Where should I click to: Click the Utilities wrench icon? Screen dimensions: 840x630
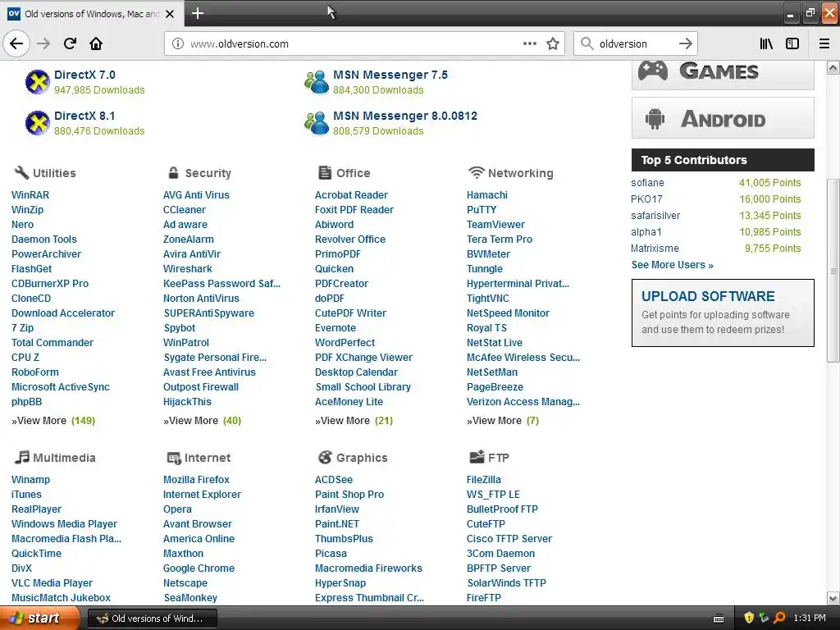pyautogui.click(x=21, y=172)
